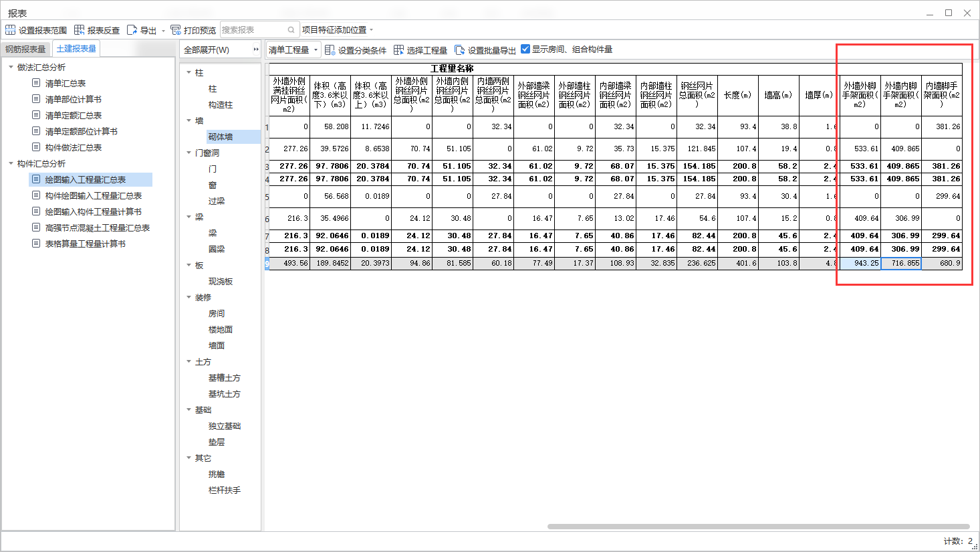
Task: Click the search magnifier icon
Action: click(x=291, y=30)
